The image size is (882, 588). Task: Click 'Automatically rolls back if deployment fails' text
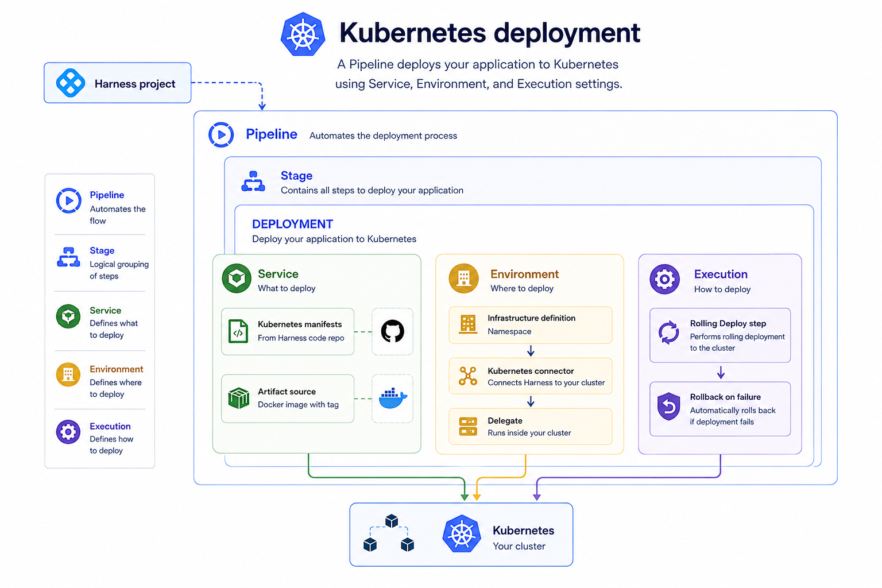click(x=733, y=416)
